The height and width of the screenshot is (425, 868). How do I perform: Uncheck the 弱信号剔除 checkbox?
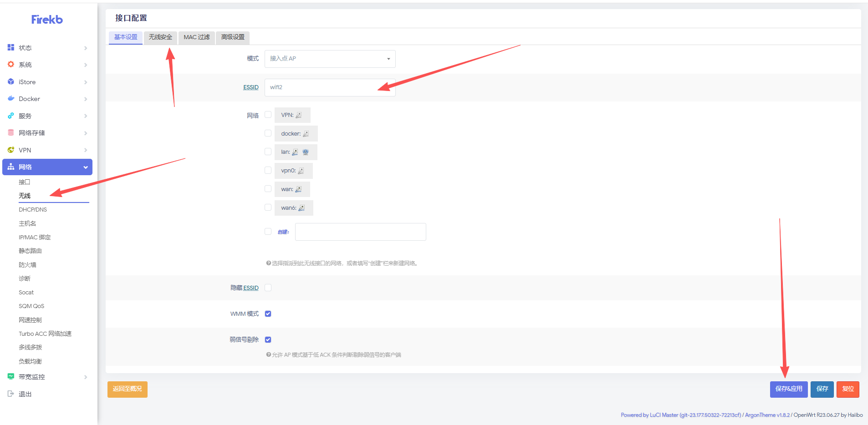[268, 339]
